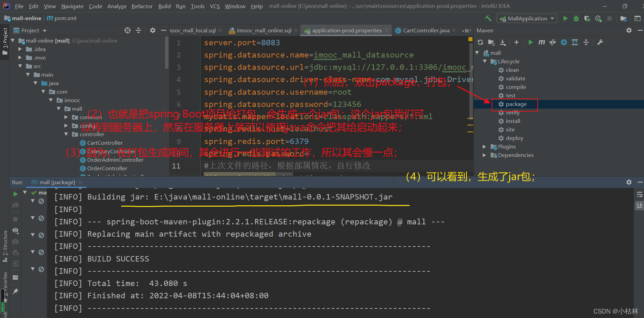This screenshot has width=644, height=318.
Task: Start debugging with the green bug icon
Action: pos(576,18)
